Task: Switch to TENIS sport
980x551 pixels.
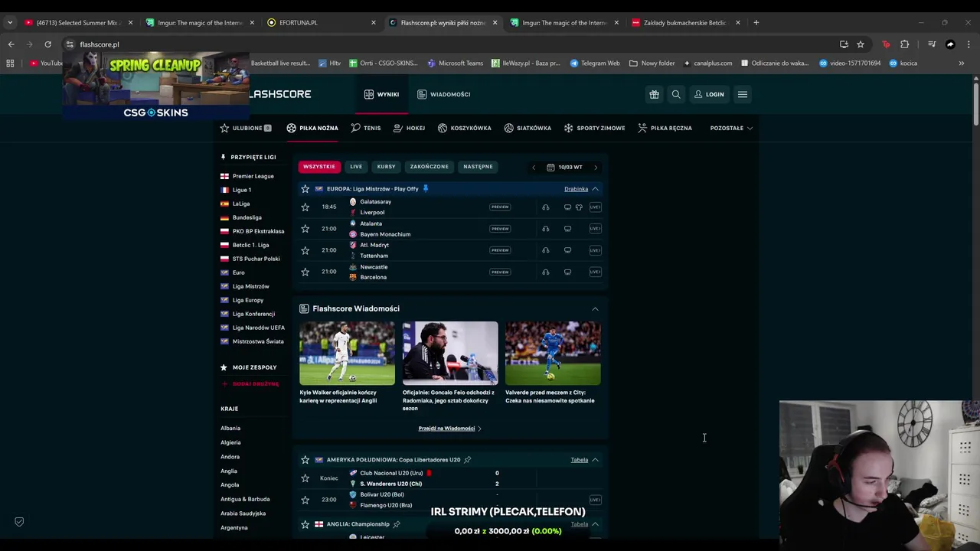Action: [366, 128]
